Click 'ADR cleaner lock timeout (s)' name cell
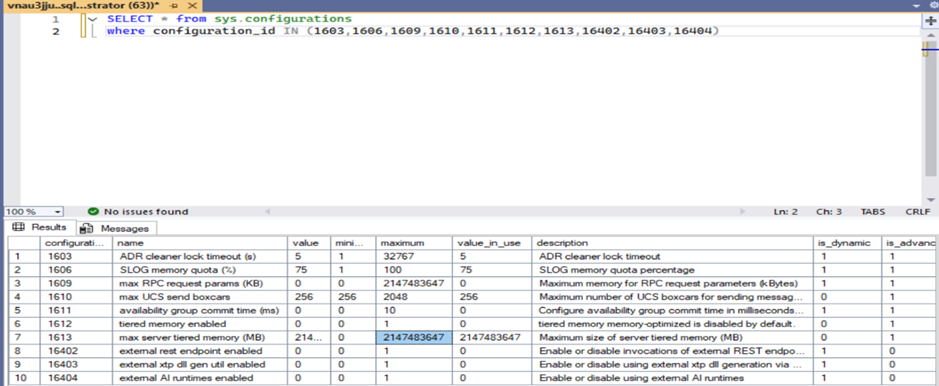 [x=200, y=256]
